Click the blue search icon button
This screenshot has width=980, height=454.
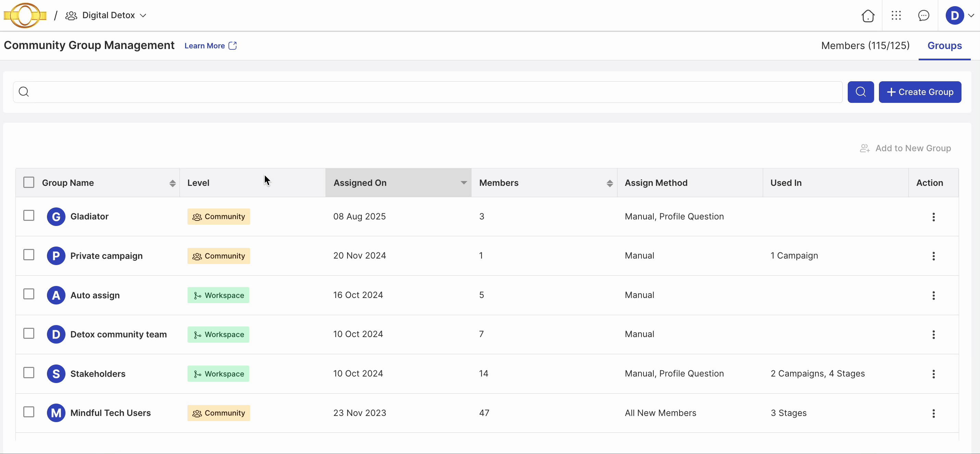[860, 92]
